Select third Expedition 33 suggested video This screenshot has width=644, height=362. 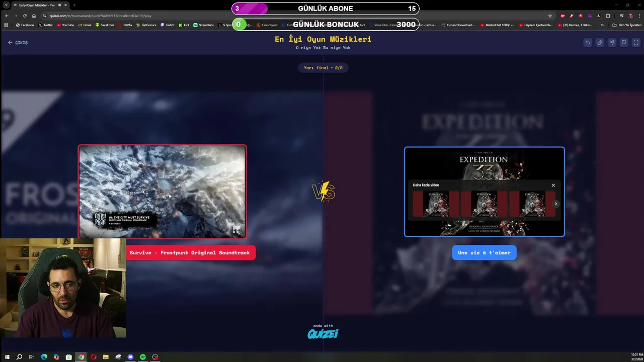click(x=532, y=204)
